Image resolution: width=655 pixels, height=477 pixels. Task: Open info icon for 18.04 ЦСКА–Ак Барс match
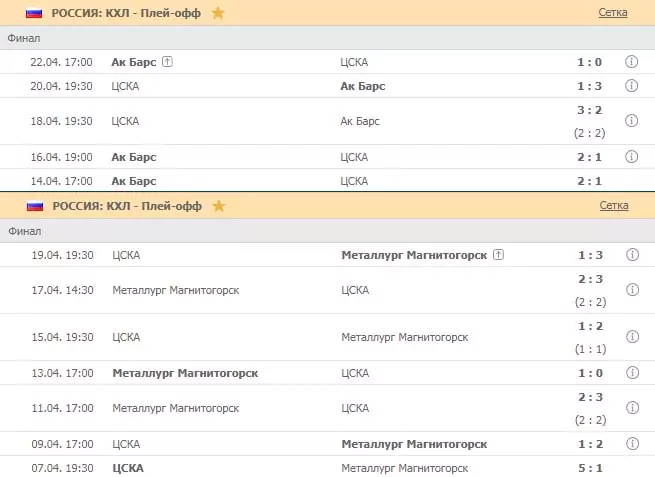[x=631, y=121]
